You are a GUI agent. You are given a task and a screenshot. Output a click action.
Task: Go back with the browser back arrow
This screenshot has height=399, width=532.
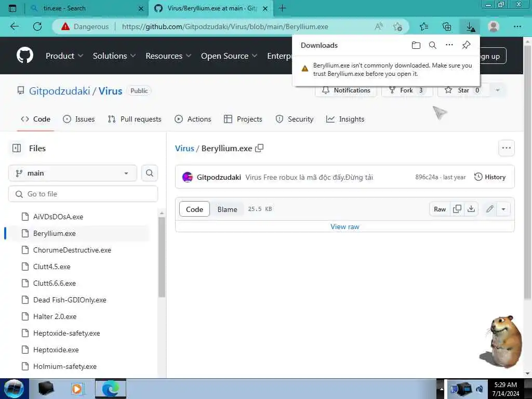pyautogui.click(x=15, y=26)
